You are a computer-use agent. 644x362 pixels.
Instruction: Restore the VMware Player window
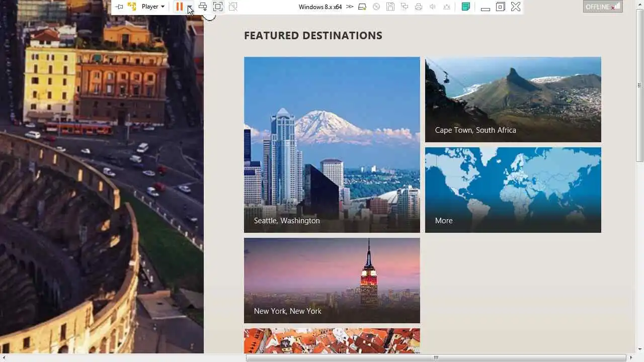tap(501, 7)
